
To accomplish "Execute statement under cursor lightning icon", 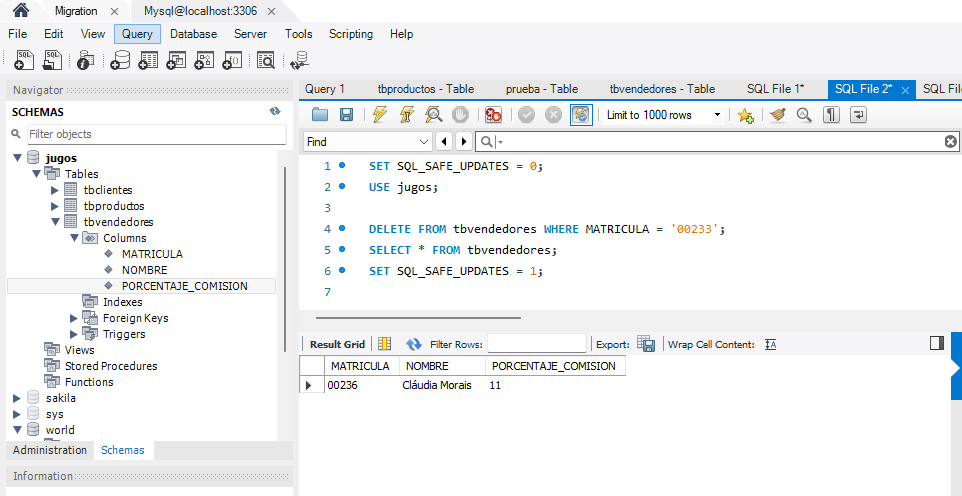I will coord(407,115).
